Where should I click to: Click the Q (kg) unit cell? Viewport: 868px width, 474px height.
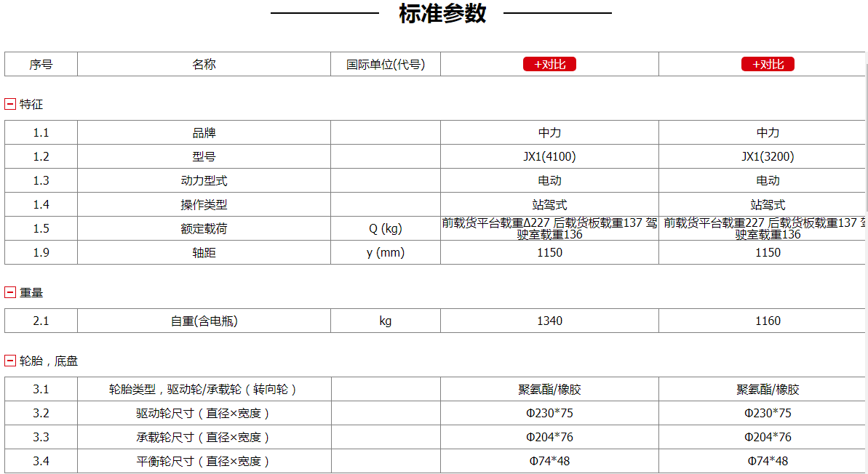click(x=386, y=228)
